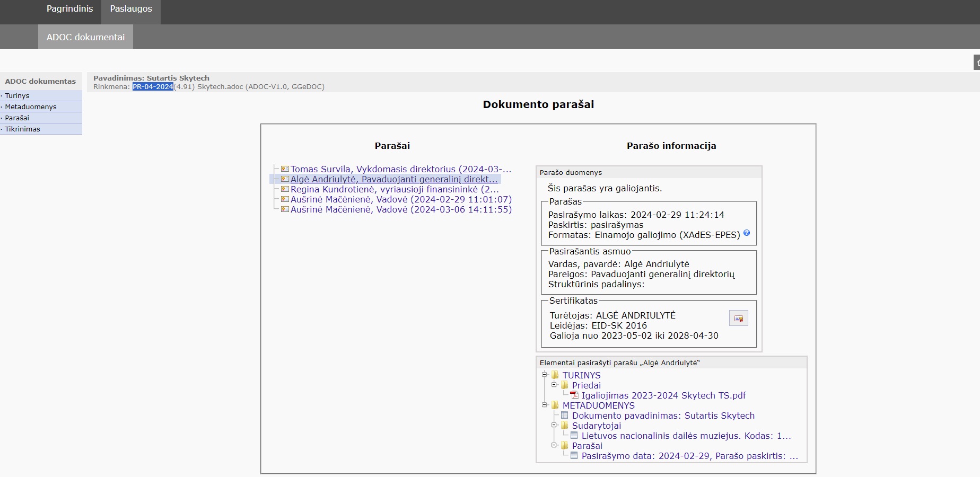Open Metaduomenys in the left sidebar
This screenshot has height=477, width=980.
coord(31,107)
